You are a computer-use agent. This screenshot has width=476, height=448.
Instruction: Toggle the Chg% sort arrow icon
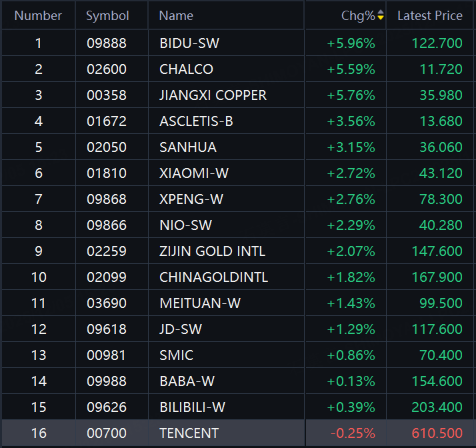pos(381,15)
